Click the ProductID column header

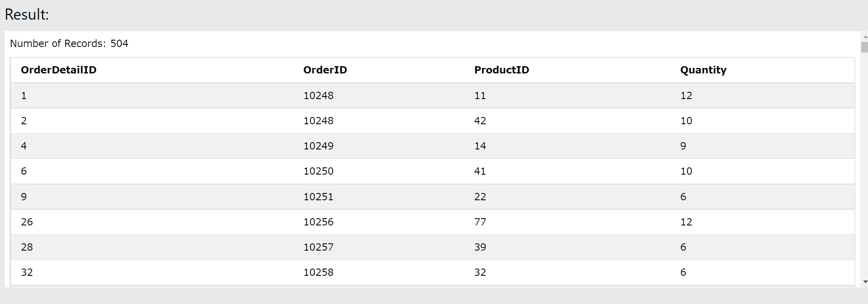(x=501, y=70)
